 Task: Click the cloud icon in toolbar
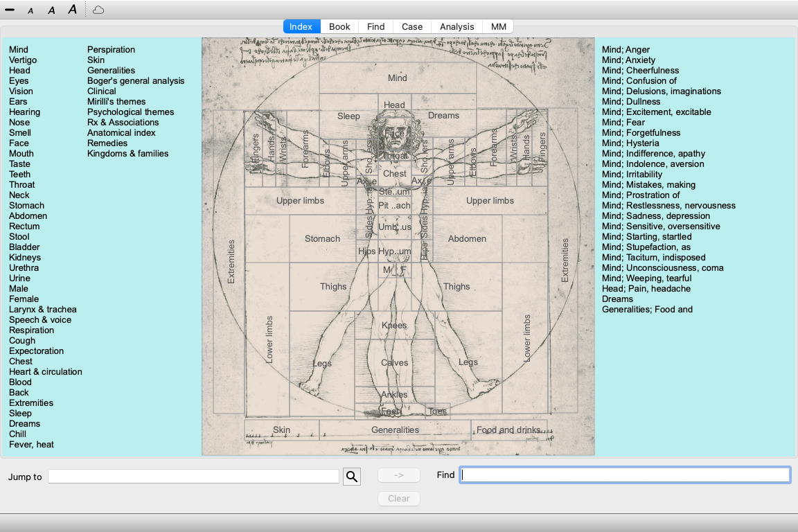click(x=99, y=10)
